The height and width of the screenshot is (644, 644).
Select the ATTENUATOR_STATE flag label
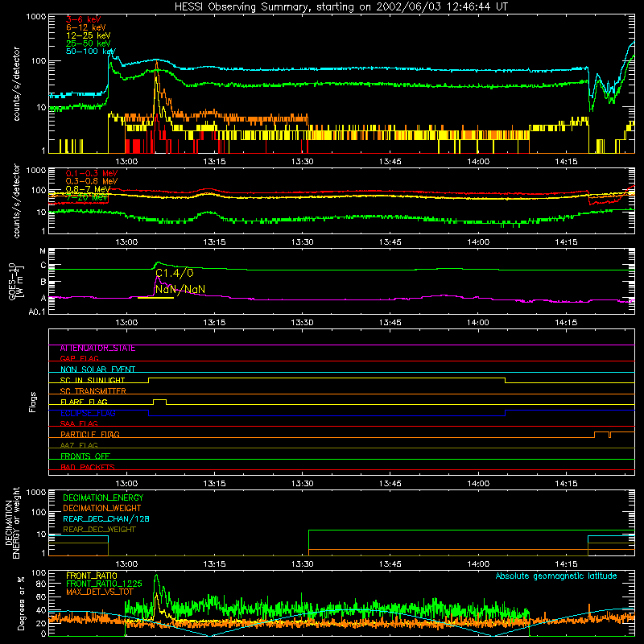click(x=97, y=349)
